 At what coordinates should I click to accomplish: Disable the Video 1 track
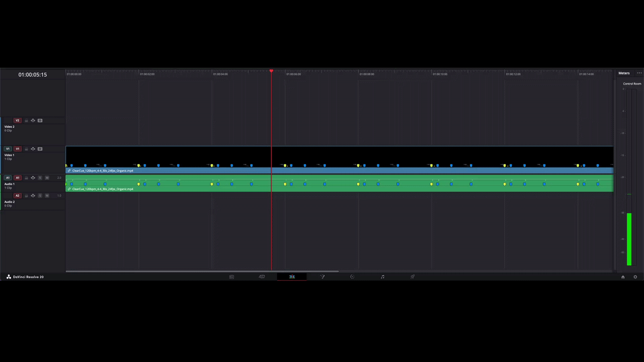coord(40,149)
